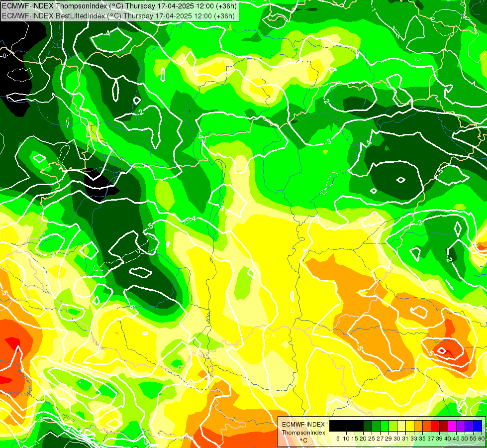The image size is (487, 448).
Task: Click the ECMWF-INDEX label in the legend
Action: pos(303,425)
